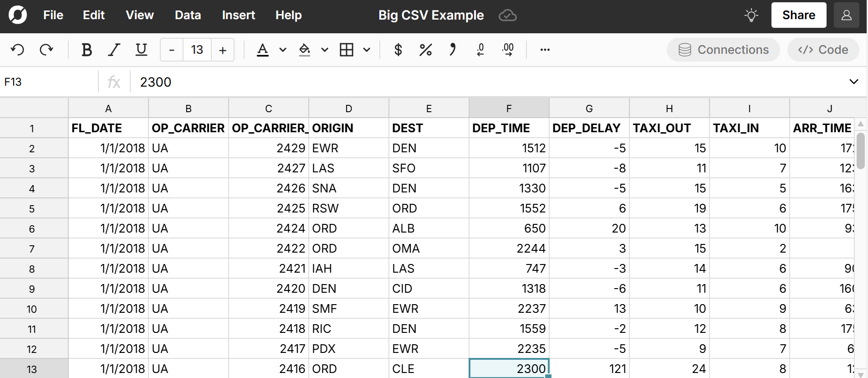Viewport: 868px width, 378px height.
Task: Expand the text color dropdown arrow
Action: (x=283, y=50)
